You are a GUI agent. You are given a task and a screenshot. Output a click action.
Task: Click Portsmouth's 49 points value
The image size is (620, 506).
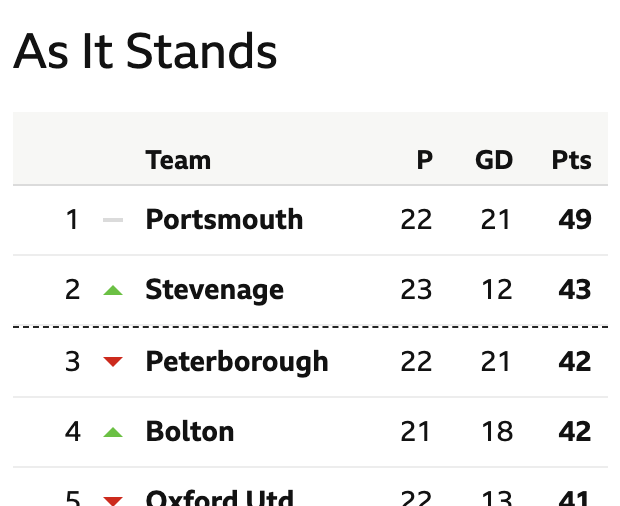tap(575, 219)
